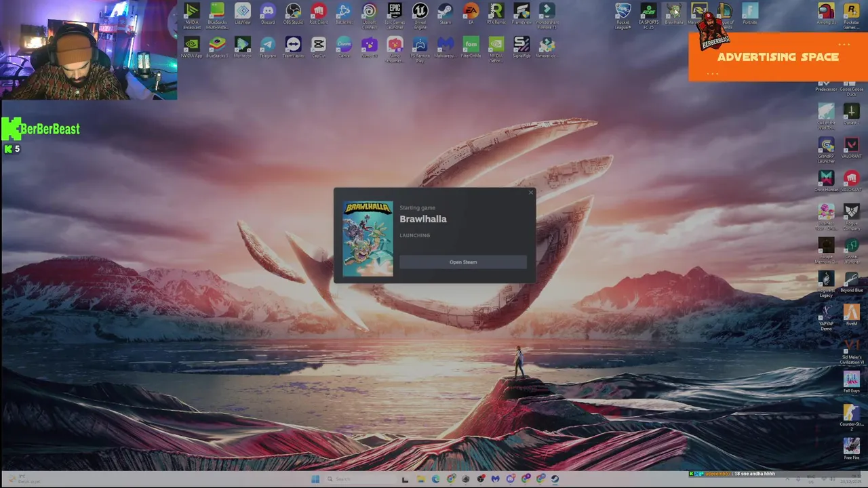Launch Beyond Blue desktop icon
The height and width of the screenshot is (488, 868).
(851, 282)
